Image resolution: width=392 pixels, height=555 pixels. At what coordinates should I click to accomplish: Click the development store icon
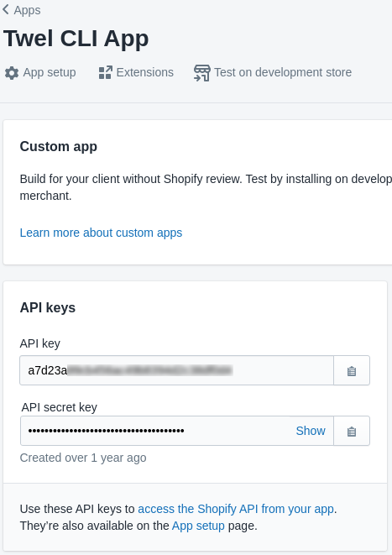pos(202,73)
